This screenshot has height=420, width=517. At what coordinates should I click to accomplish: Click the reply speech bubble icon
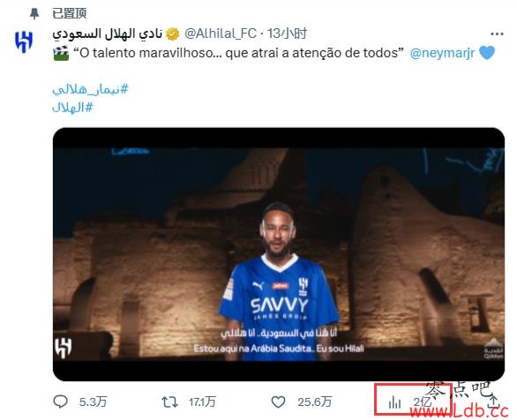pyautogui.click(x=60, y=401)
